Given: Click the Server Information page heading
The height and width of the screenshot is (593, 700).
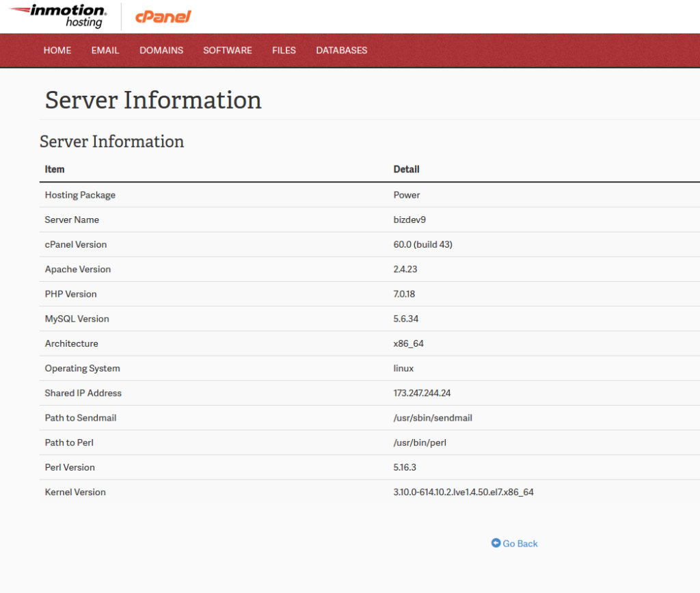Looking at the screenshot, I should coord(152,100).
